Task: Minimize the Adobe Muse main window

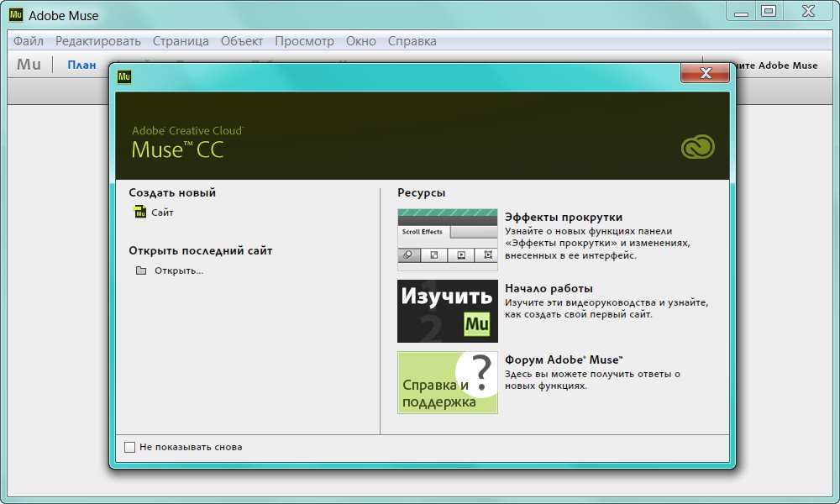Action: [741, 11]
